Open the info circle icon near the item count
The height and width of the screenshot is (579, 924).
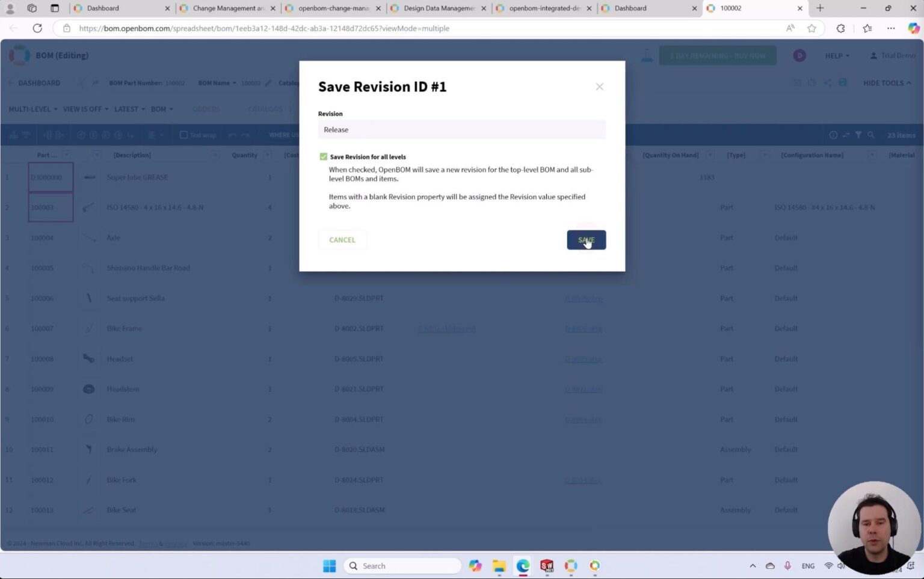coord(834,135)
